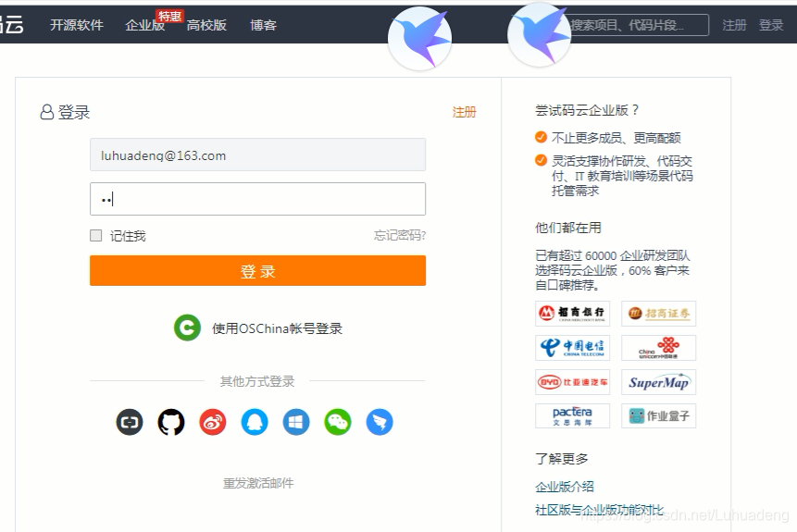Image resolution: width=797 pixels, height=532 pixels.
Task: Click the 作业盒子 logo
Action: [658, 415]
